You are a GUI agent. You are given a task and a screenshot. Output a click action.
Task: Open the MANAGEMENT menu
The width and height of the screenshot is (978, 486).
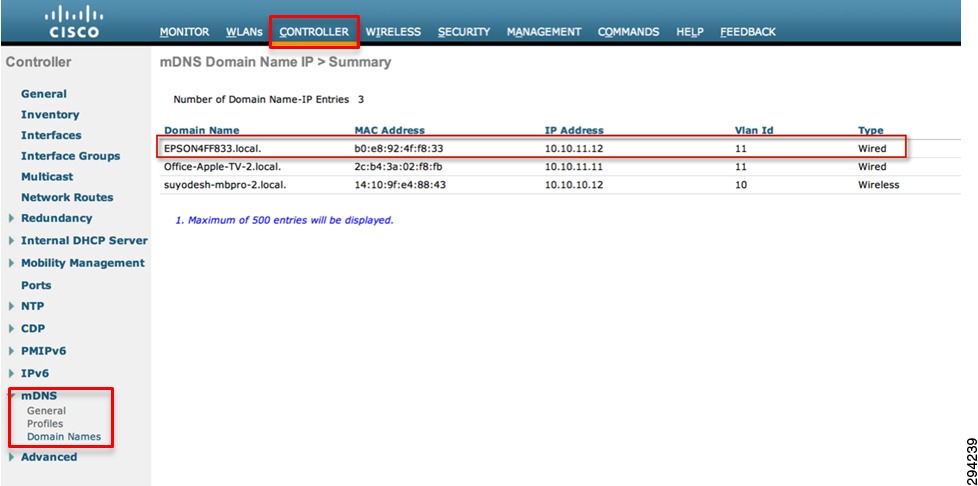coord(543,32)
